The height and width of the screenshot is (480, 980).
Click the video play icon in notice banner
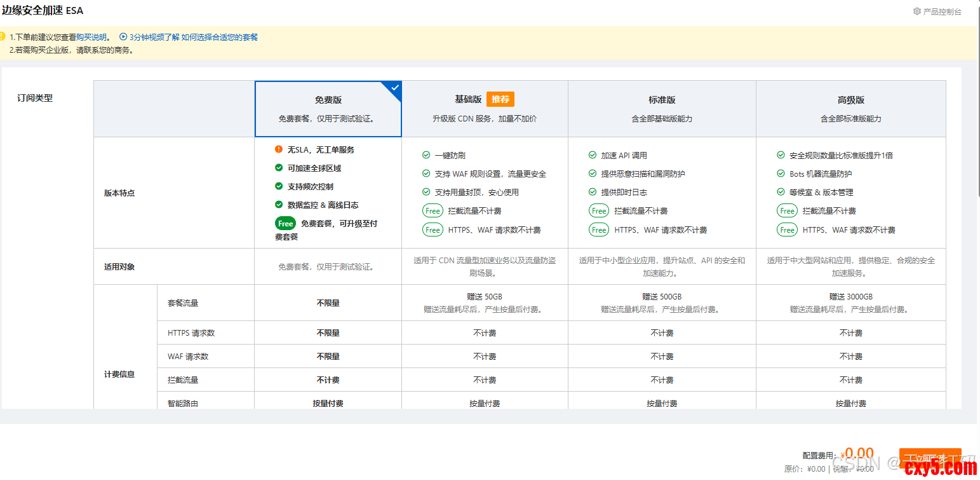tap(123, 37)
